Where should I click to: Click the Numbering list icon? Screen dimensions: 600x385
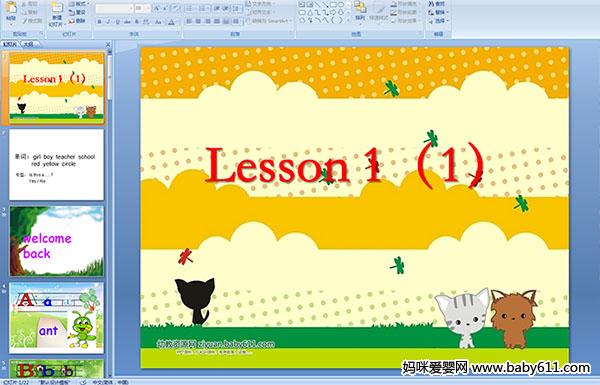click(x=202, y=8)
